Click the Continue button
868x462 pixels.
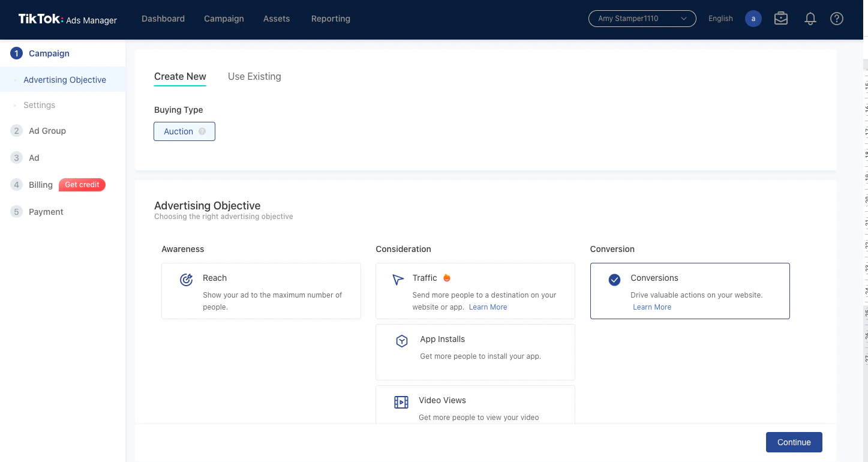794,442
